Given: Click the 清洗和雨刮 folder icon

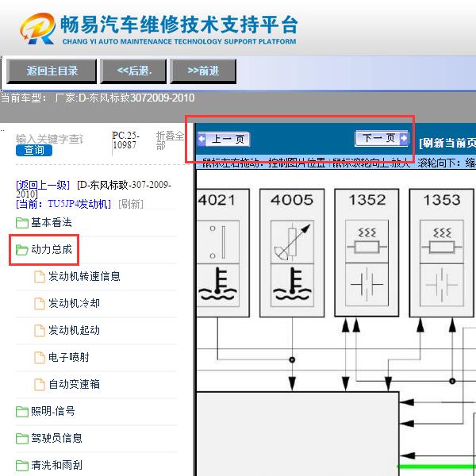Looking at the screenshot, I should (x=22, y=466).
